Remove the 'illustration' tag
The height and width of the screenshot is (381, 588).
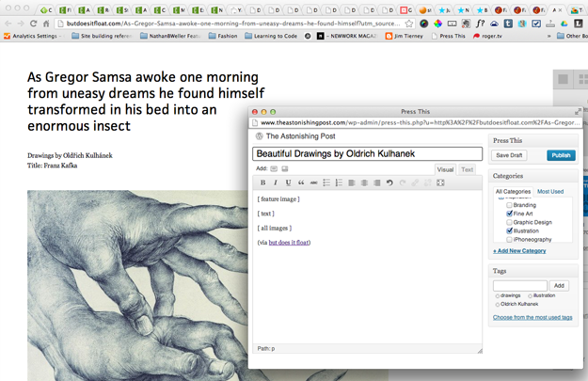click(531, 296)
